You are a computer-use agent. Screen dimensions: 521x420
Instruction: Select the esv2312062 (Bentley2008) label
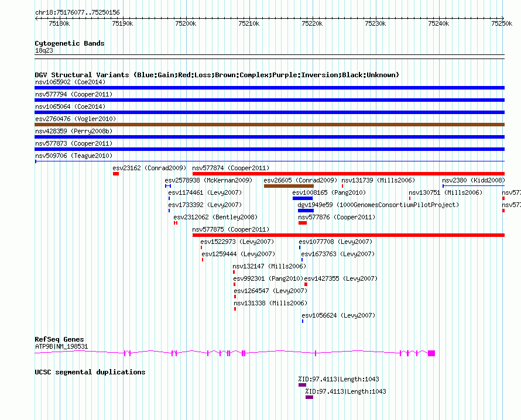click(x=215, y=217)
